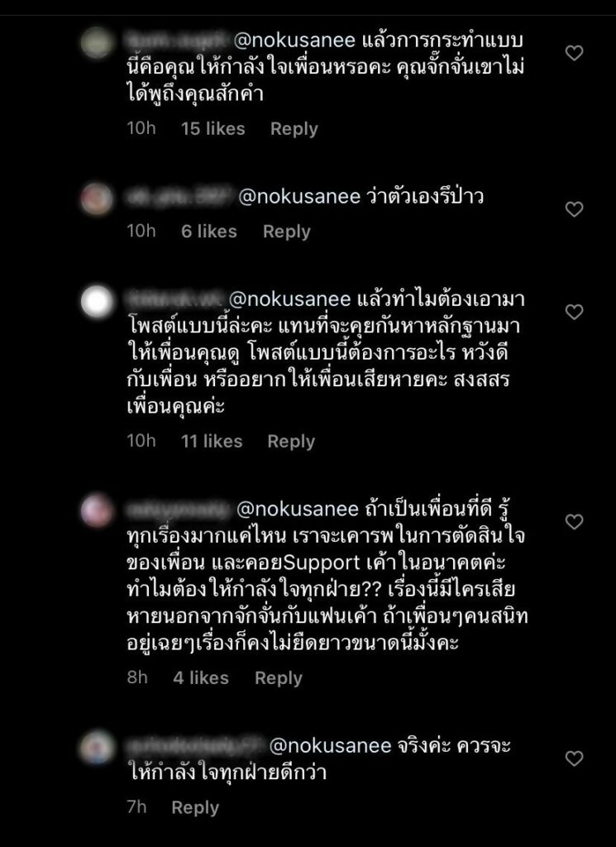
Task: View who gave 11 likes
Action: pyautogui.click(x=212, y=442)
